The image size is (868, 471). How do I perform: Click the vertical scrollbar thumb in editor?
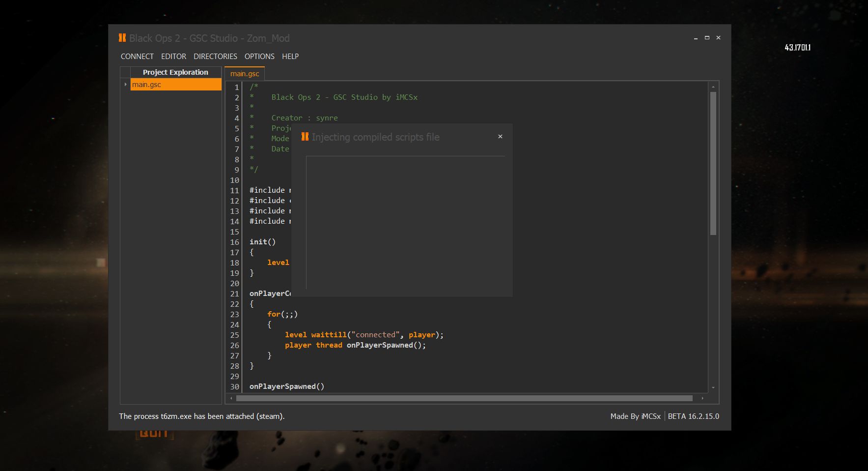coord(713,163)
